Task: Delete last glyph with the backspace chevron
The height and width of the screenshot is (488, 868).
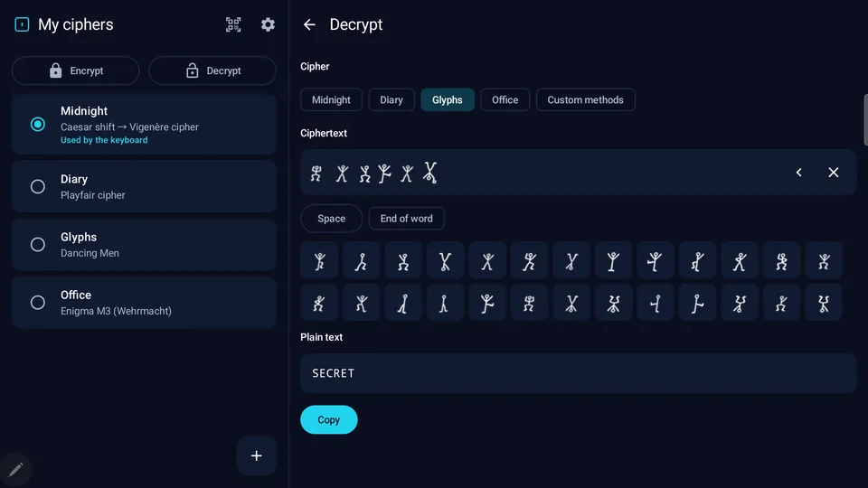Action: pos(798,173)
